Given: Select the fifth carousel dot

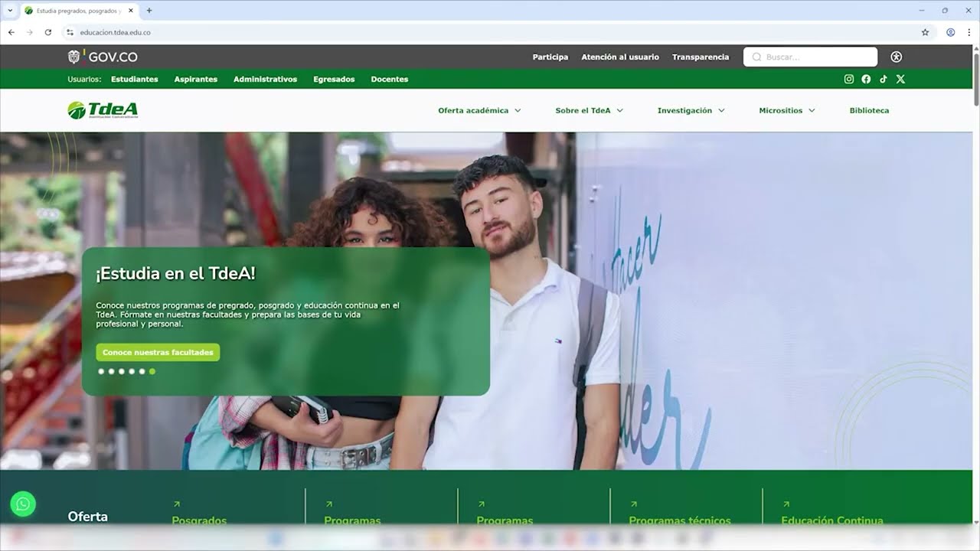Looking at the screenshot, I should (x=142, y=371).
